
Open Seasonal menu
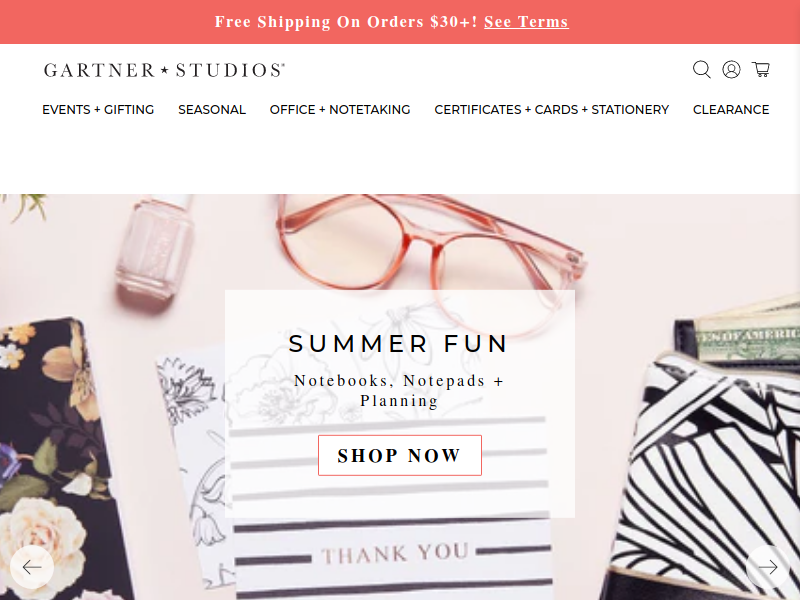[x=212, y=110]
